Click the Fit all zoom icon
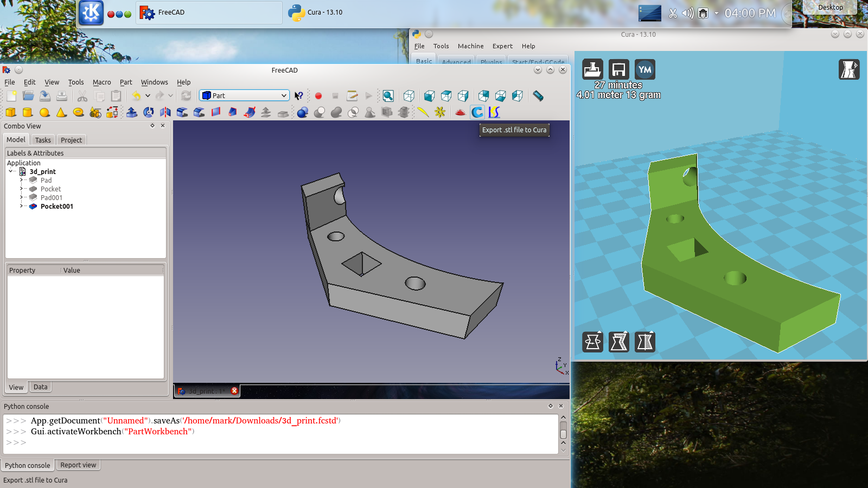Viewport: 868px width, 488px height. [388, 96]
